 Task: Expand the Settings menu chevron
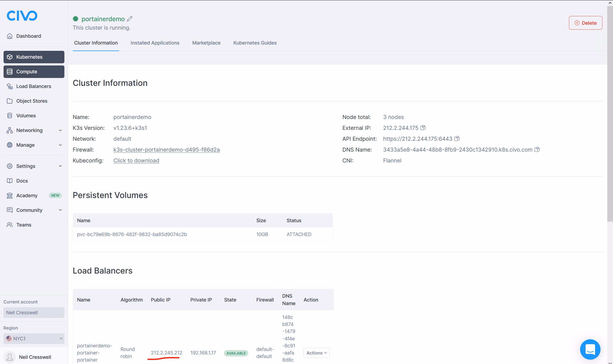pyautogui.click(x=60, y=166)
